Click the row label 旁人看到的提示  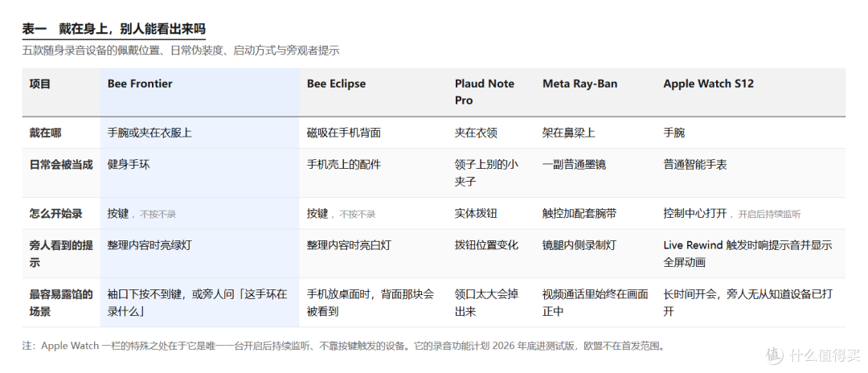[x=61, y=253]
